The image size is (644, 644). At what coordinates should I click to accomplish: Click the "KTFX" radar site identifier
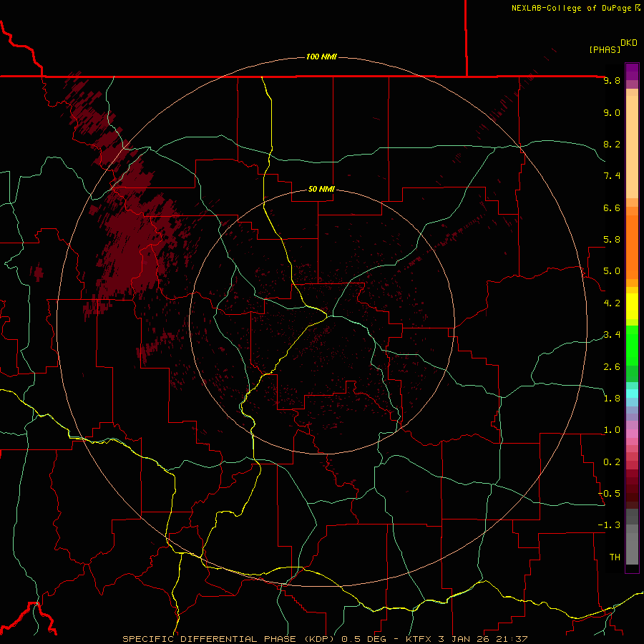coord(419,639)
